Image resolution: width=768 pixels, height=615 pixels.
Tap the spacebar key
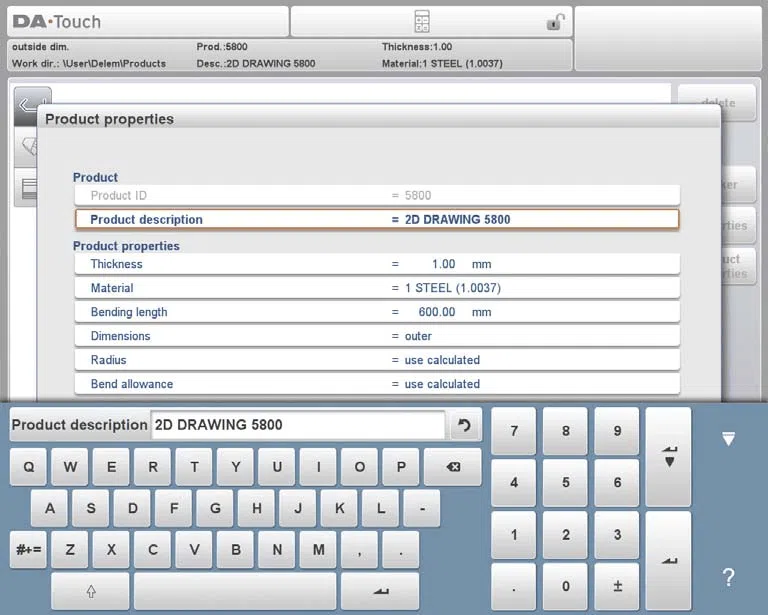tap(235, 591)
